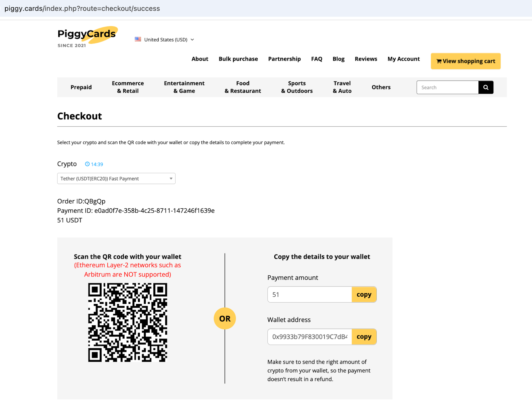
Task: Select Entertainment & Game category
Action: coord(184,87)
